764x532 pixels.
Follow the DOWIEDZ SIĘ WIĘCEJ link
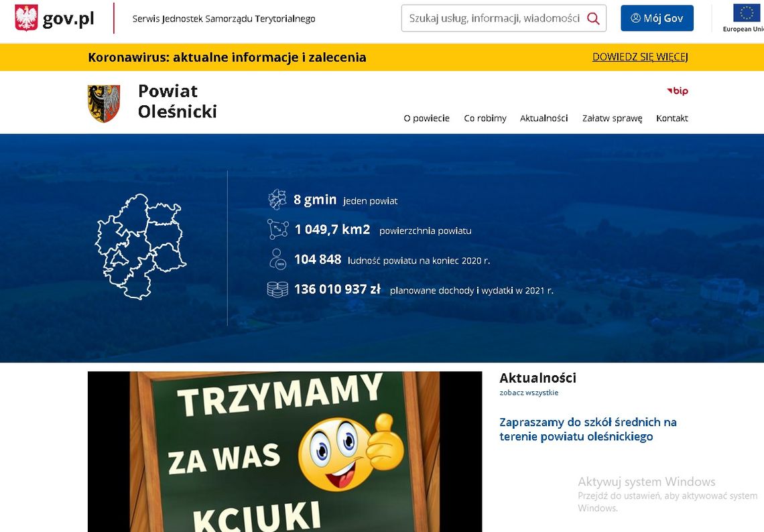[x=640, y=57]
